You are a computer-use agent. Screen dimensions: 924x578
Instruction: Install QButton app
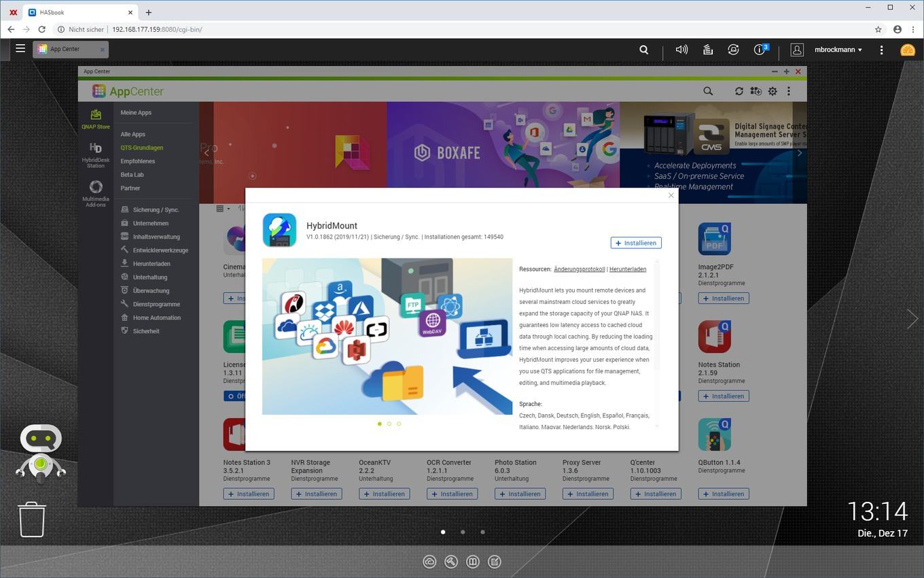[724, 494]
